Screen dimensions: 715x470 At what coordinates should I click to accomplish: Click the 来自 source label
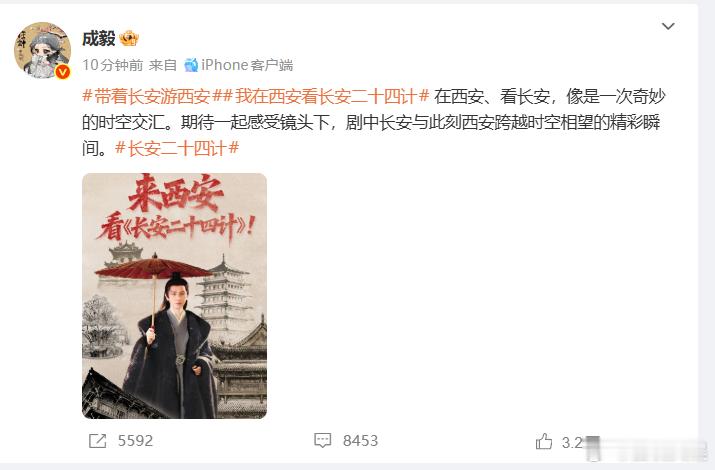163,65
